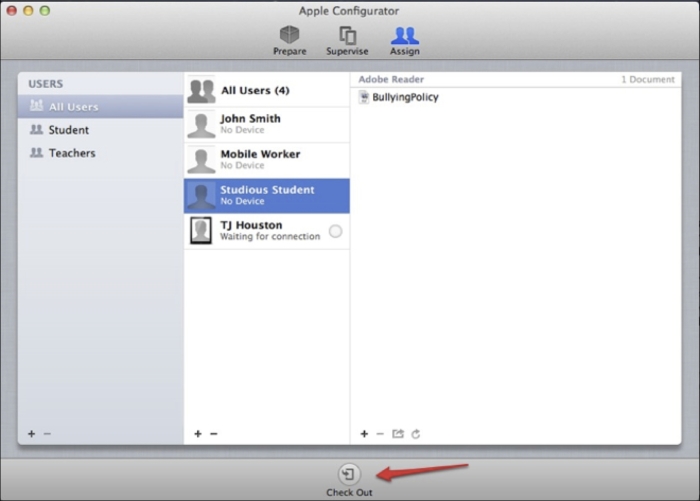Switch to the Supervise section

(347, 40)
